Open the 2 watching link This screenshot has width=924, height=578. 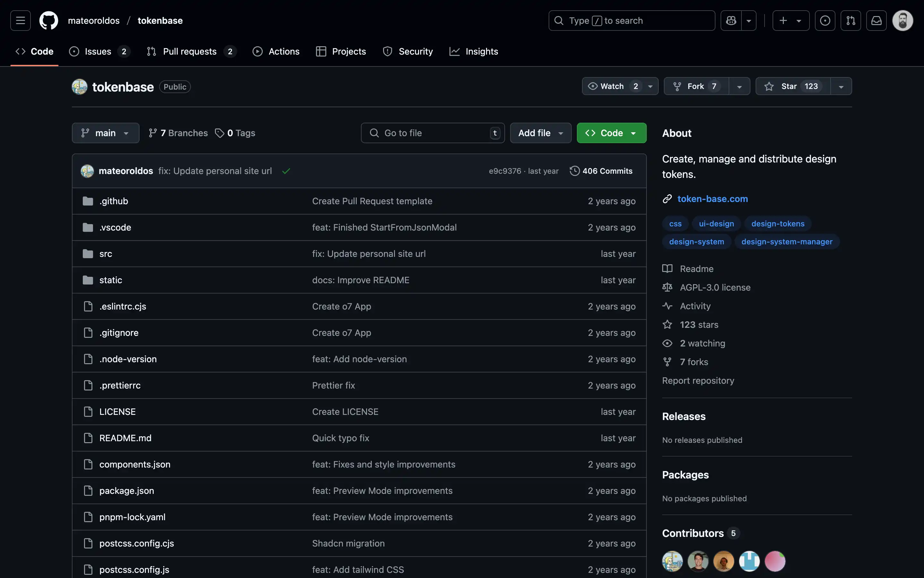[x=694, y=343]
